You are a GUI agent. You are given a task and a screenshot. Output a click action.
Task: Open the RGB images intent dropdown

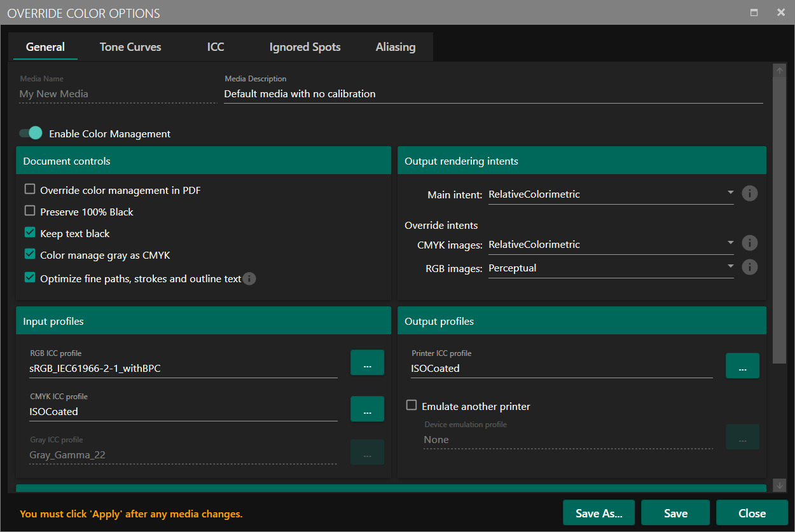tap(611, 268)
